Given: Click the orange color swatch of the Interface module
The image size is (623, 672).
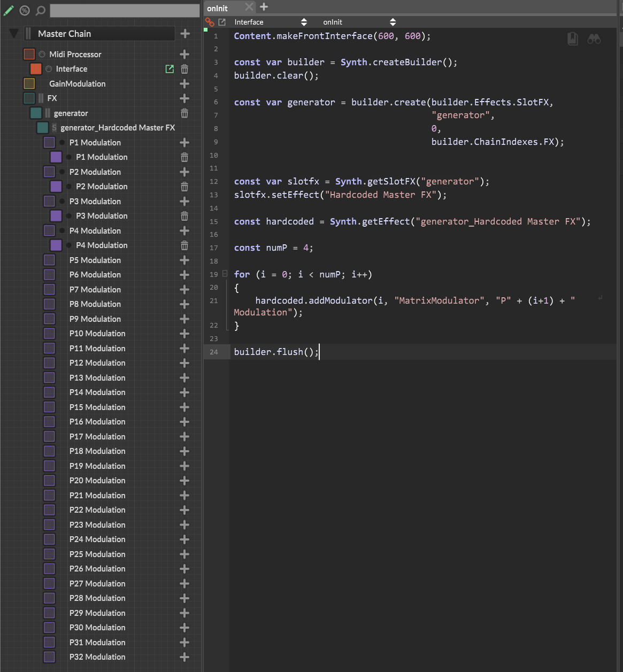Looking at the screenshot, I should pyautogui.click(x=35, y=68).
